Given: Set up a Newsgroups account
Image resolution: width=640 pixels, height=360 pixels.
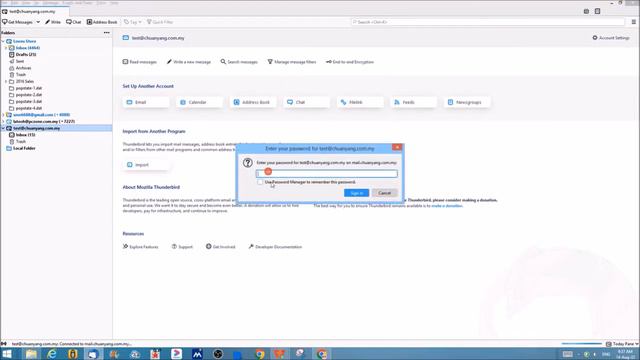Looking at the screenshot, I should pos(467,102).
